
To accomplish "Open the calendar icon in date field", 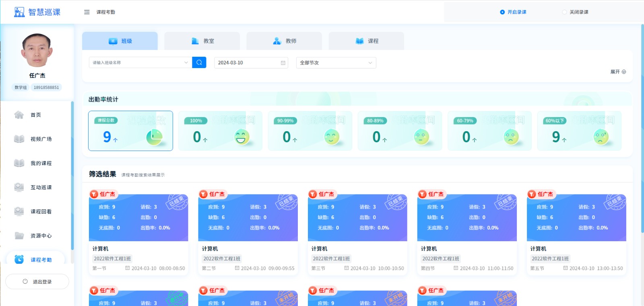I will point(283,63).
